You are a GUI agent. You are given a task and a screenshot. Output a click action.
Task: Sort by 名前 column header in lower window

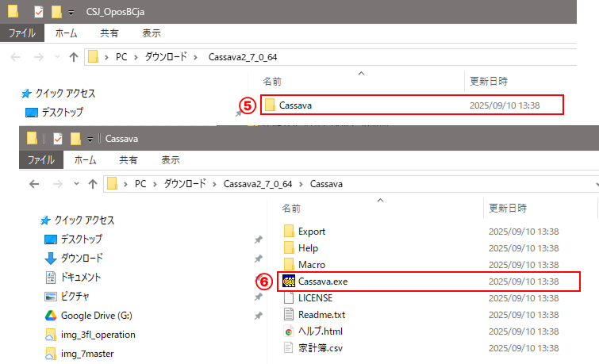pos(291,209)
